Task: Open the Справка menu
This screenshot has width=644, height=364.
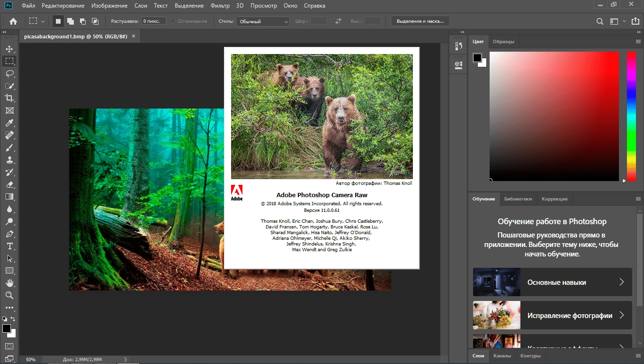Action: (314, 6)
